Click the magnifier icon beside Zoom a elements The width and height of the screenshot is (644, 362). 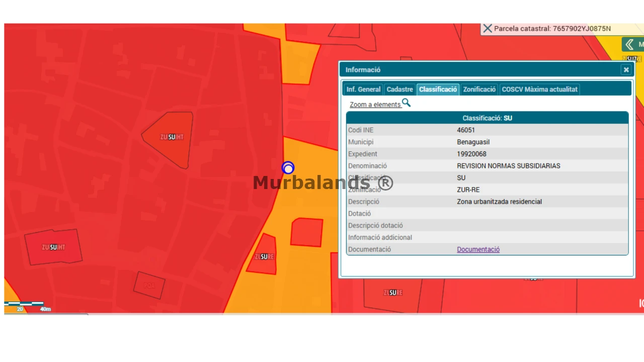(x=406, y=103)
